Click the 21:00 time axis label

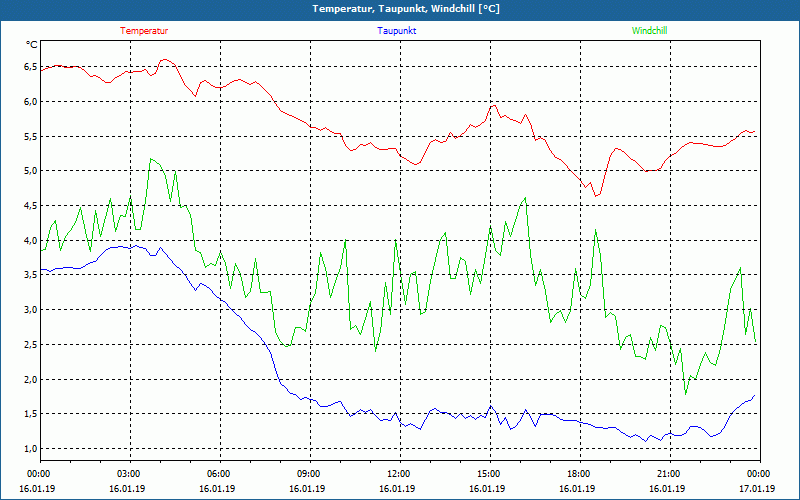[x=667, y=473]
